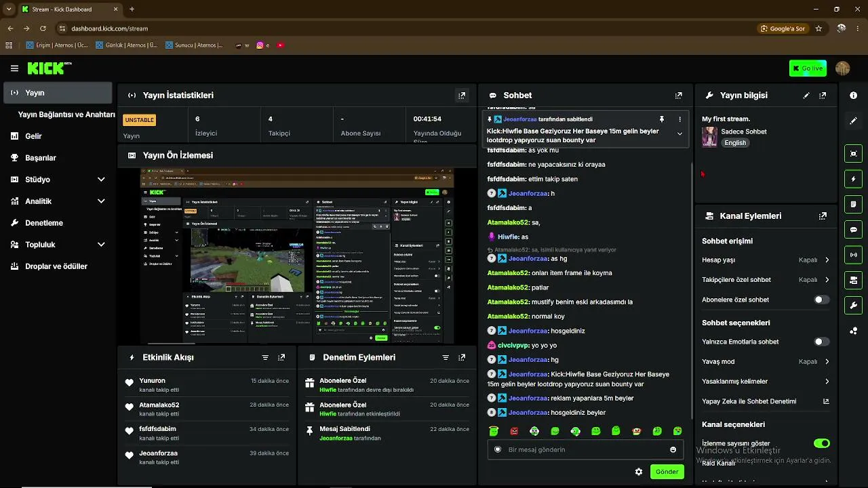The image size is (868, 488).
Task: Open Denetleme in the sidebar
Action: [58, 223]
